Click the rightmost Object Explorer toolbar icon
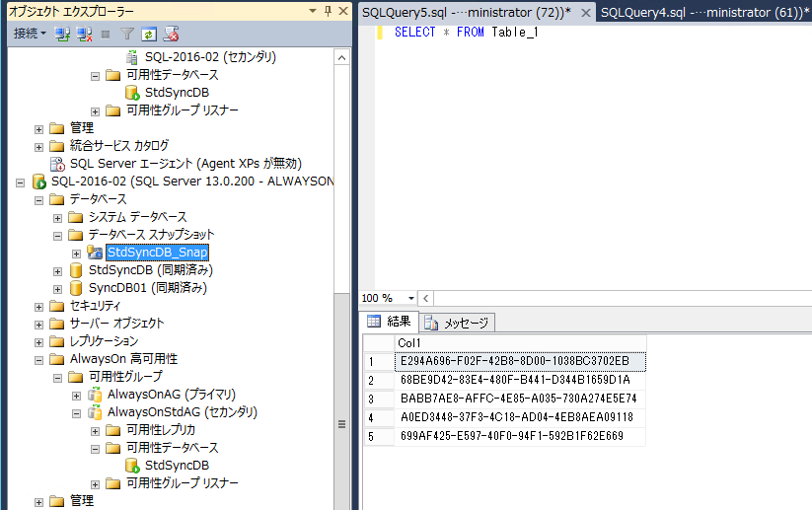 tap(171, 35)
